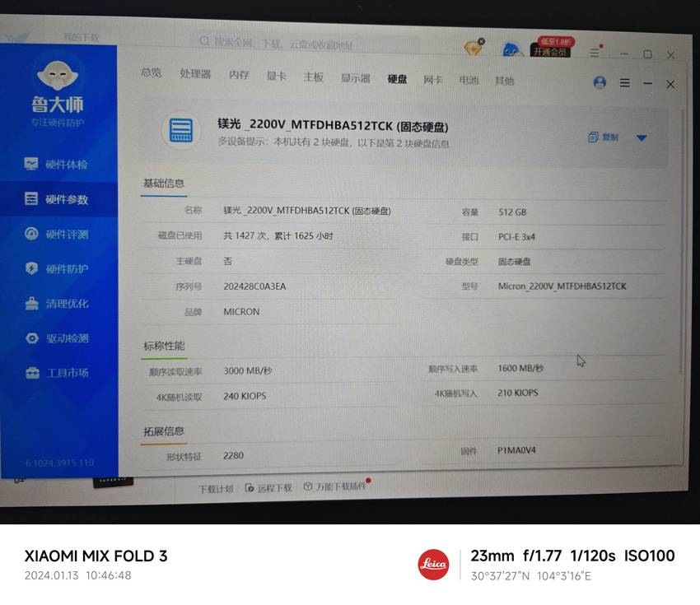Click the capacity value 512 GB
The image size is (700, 605).
(512, 212)
